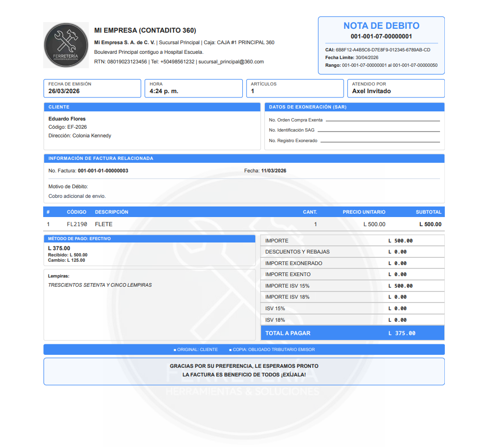488x448 pixels.
Task: Click the ISV 15% tax row
Action: tap(352, 308)
